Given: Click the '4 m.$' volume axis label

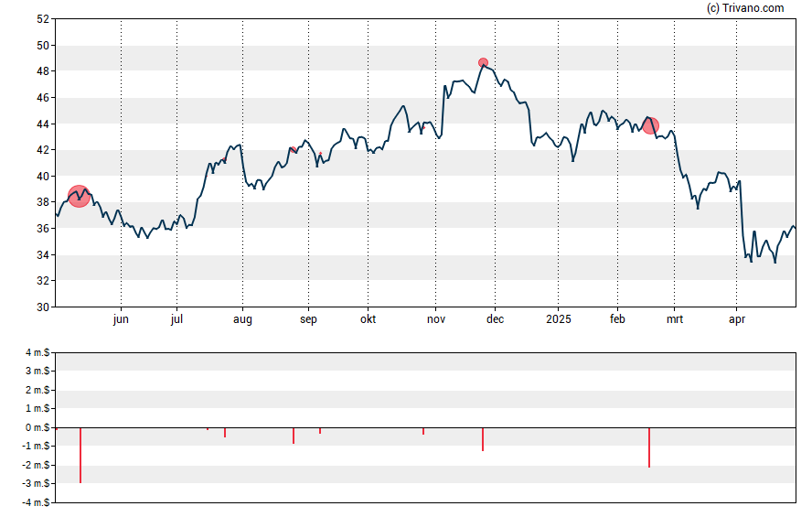Looking at the screenshot, I should [37, 353].
